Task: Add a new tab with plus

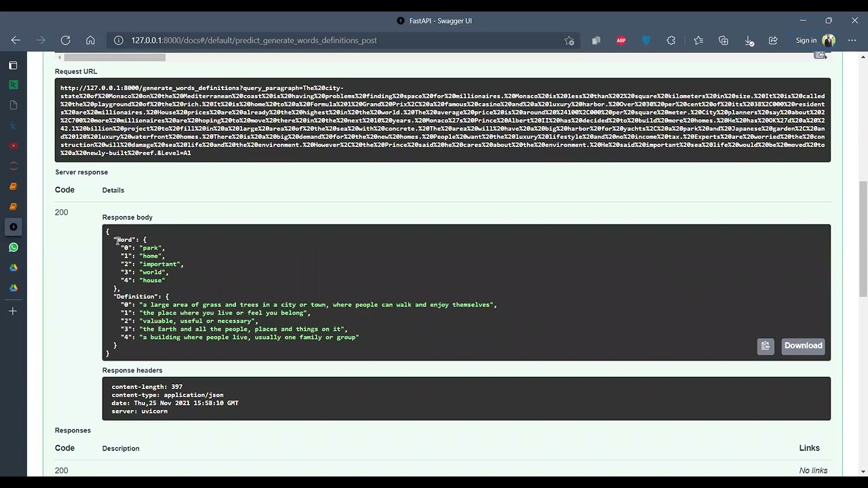Action: [13, 311]
